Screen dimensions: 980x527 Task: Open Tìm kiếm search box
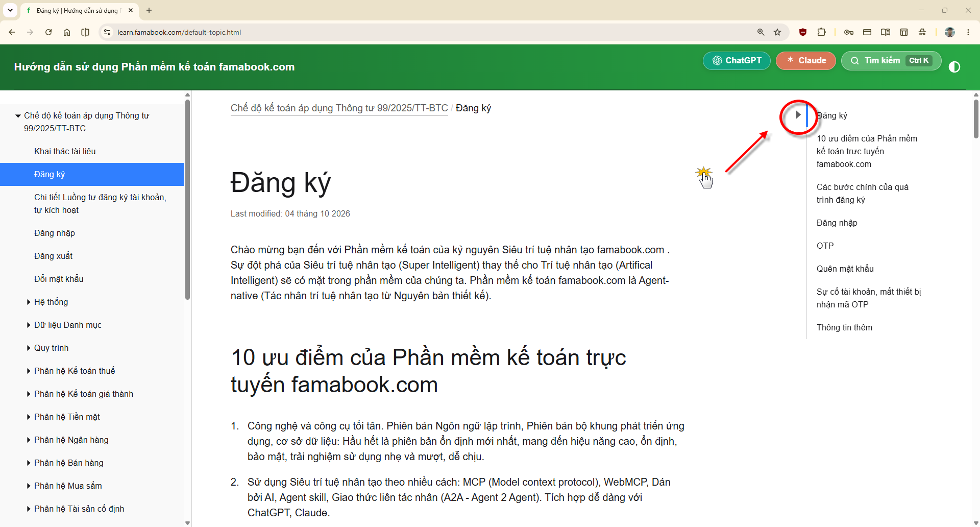(x=891, y=60)
